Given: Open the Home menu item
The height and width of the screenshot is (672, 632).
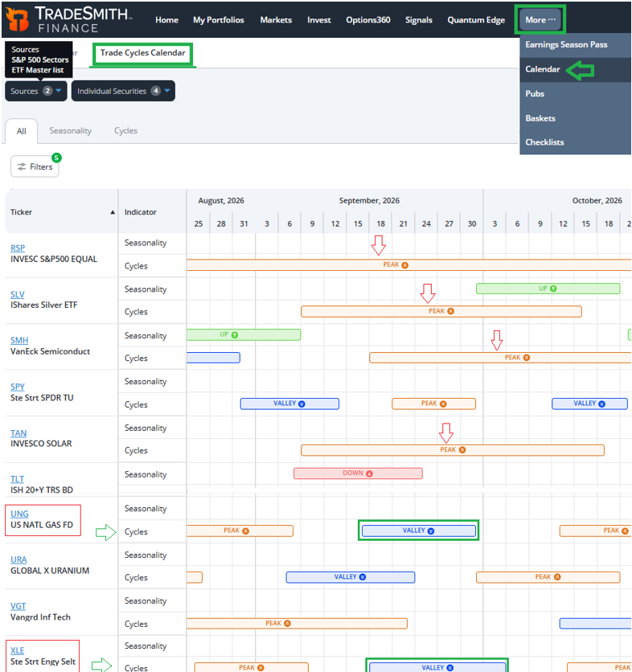Looking at the screenshot, I should point(166,20).
